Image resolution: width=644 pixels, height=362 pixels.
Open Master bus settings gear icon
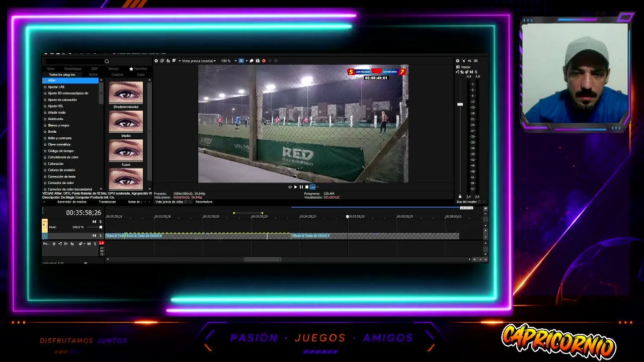(458, 61)
